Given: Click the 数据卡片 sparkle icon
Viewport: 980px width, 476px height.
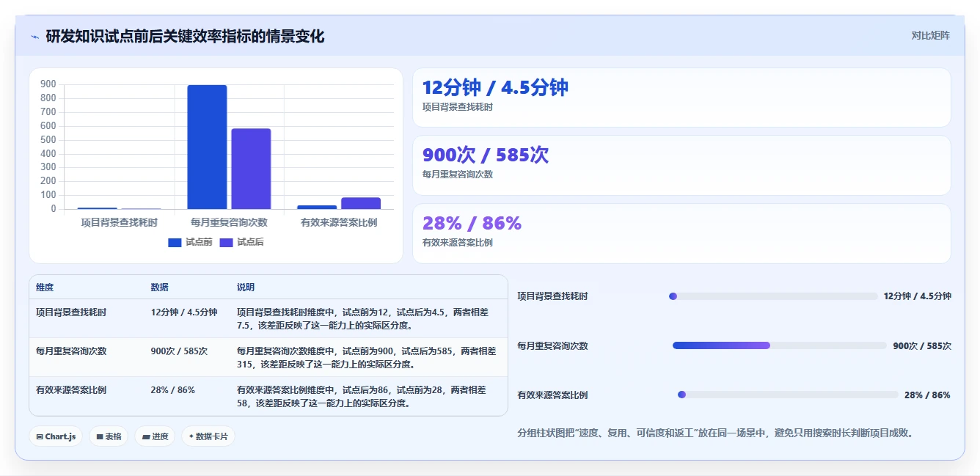Looking at the screenshot, I should pos(191,436).
